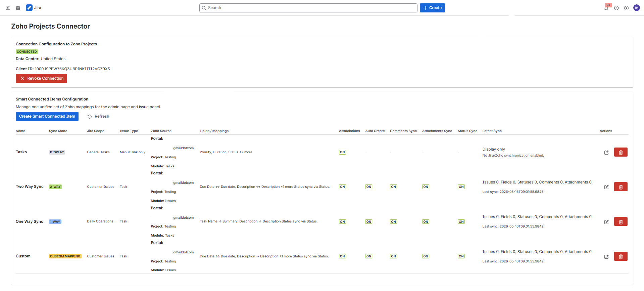
Task: Click the Jira Scope column header
Action: [x=96, y=131]
